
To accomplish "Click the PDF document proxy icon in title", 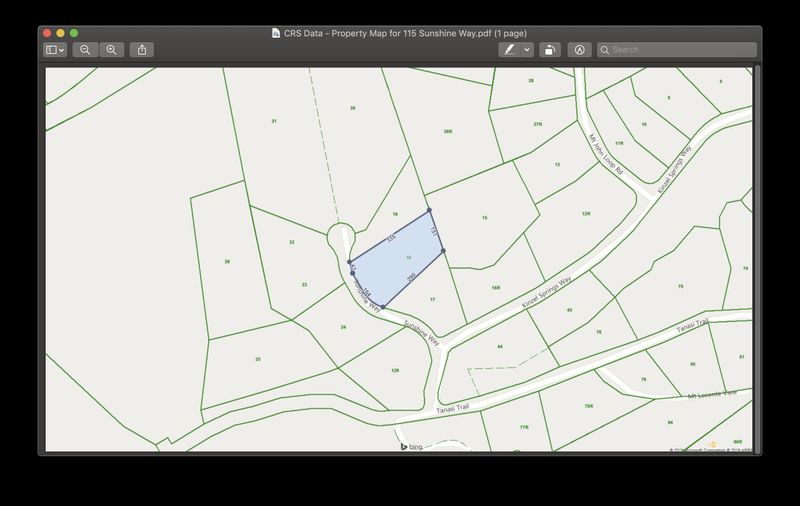I will coord(276,33).
